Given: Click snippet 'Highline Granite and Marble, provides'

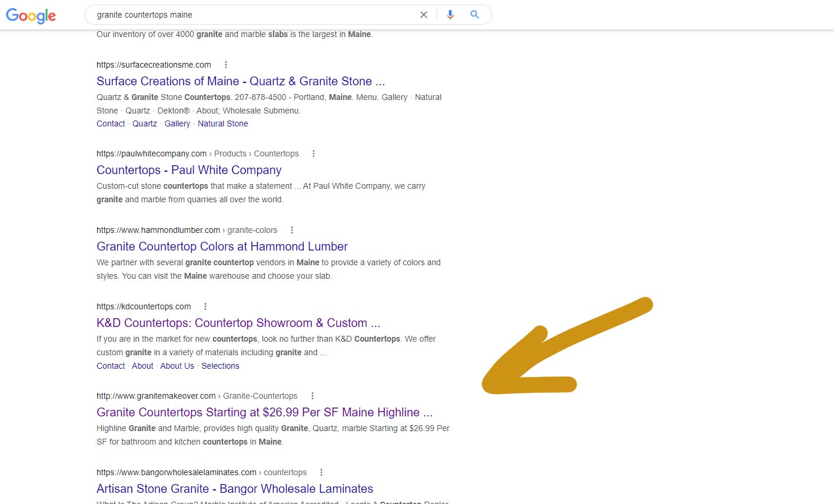Looking at the screenshot, I should [x=273, y=435].
